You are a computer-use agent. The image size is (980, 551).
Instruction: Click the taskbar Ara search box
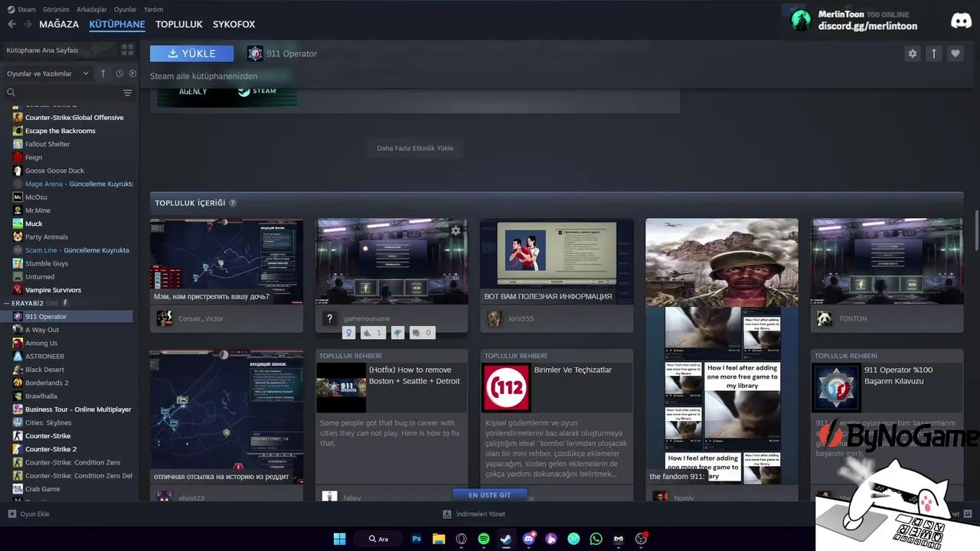coord(378,539)
